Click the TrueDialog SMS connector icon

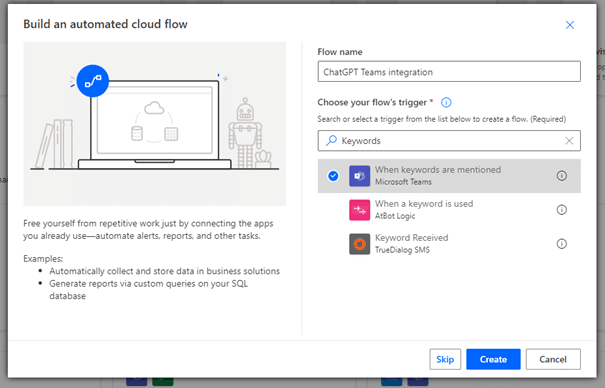click(359, 244)
